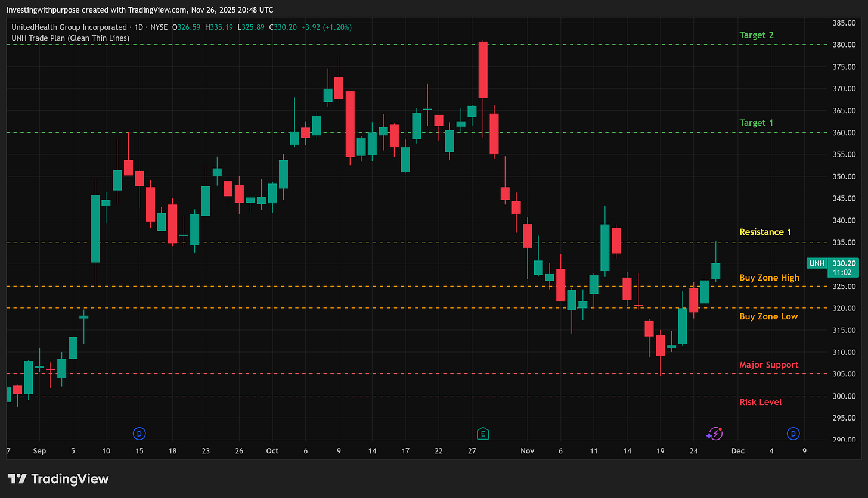Click the green UNH symbol tag on price axis
The width and height of the screenshot is (868, 498).
tap(817, 263)
